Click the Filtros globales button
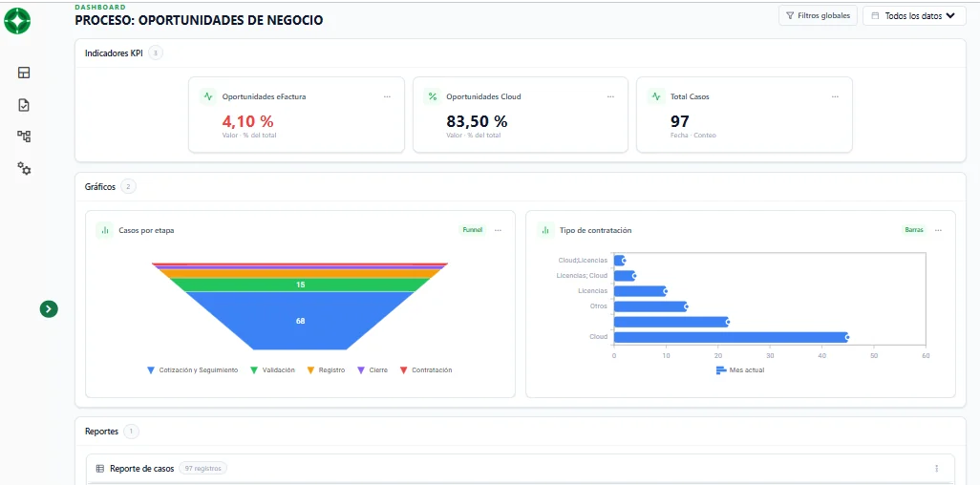 (x=818, y=15)
